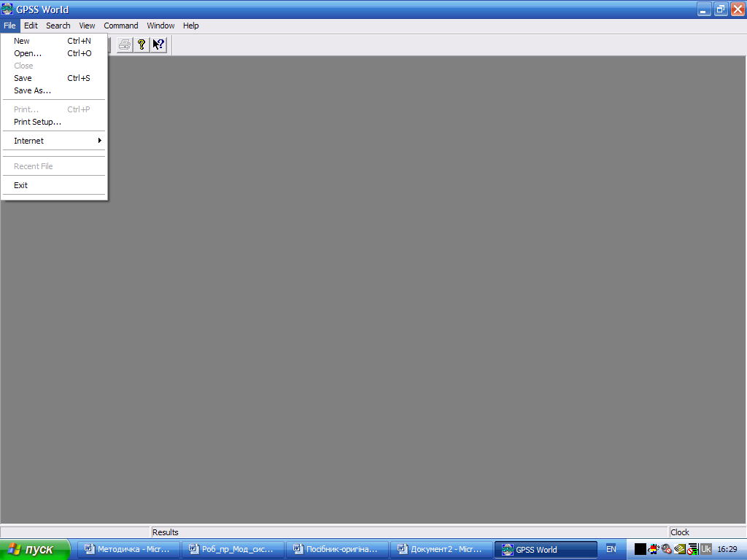Switch to Посібник-оригіна taskbar window
747x560 pixels.
point(337,550)
